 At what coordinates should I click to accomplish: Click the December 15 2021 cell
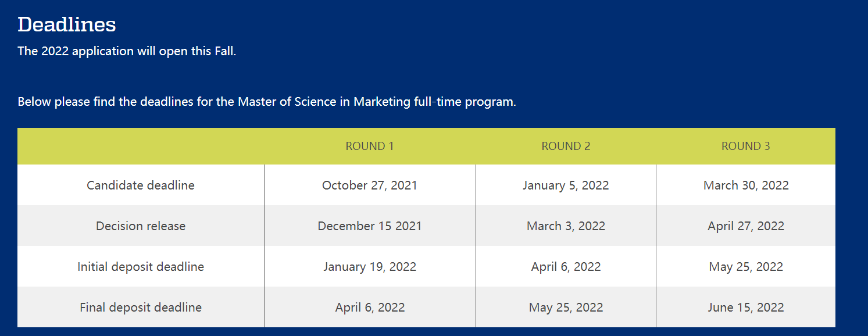pos(370,226)
